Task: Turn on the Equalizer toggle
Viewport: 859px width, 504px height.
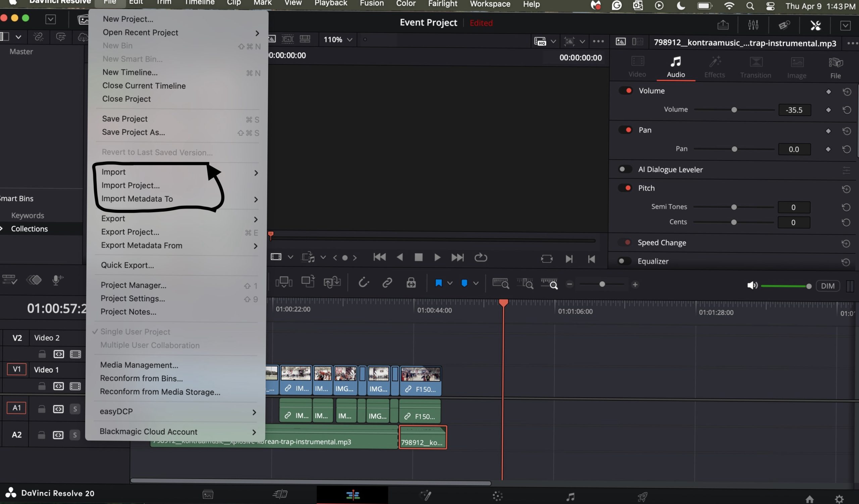Action: (624, 261)
